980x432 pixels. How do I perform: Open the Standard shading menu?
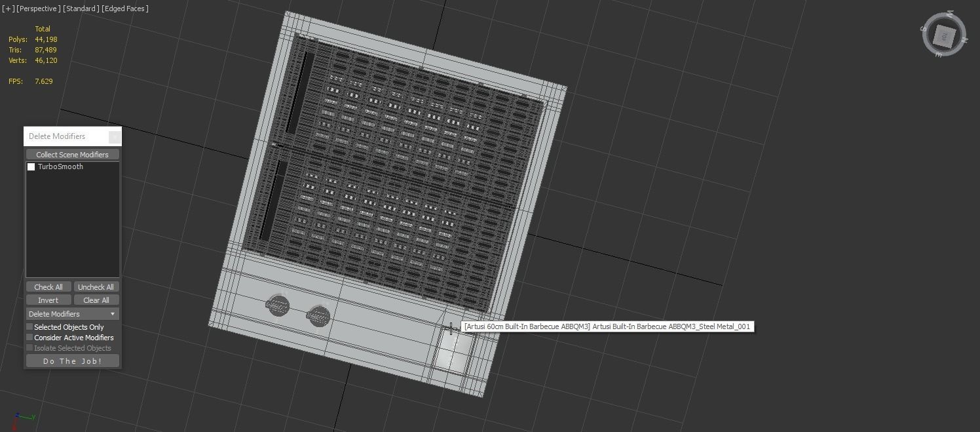click(x=81, y=9)
